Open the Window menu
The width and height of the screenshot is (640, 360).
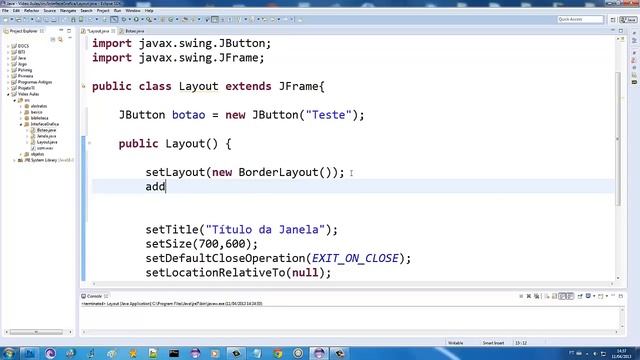click(133, 11)
